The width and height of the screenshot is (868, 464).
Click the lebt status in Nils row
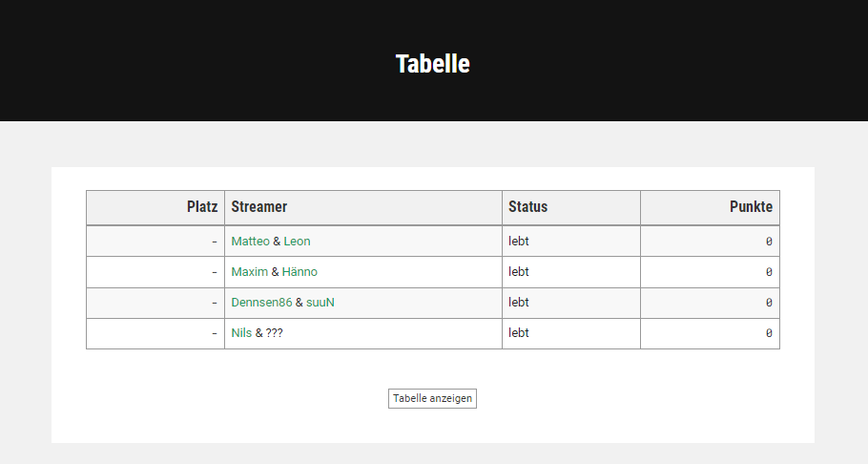coord(519,332)
